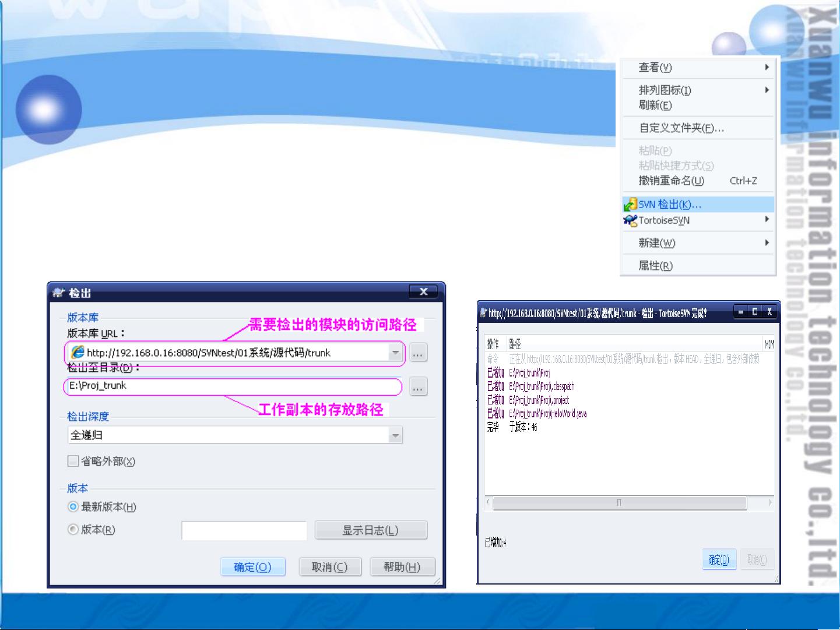Tick the 省略外部(X) checkbox
Image resolution: width=840 pixels, height=630 pixels.
coord(73,462)
